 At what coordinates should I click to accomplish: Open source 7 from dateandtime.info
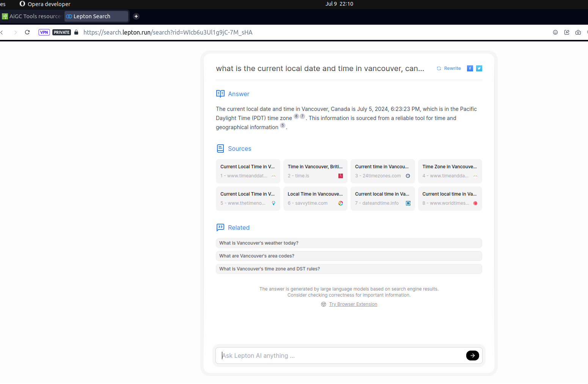point(383,199)
